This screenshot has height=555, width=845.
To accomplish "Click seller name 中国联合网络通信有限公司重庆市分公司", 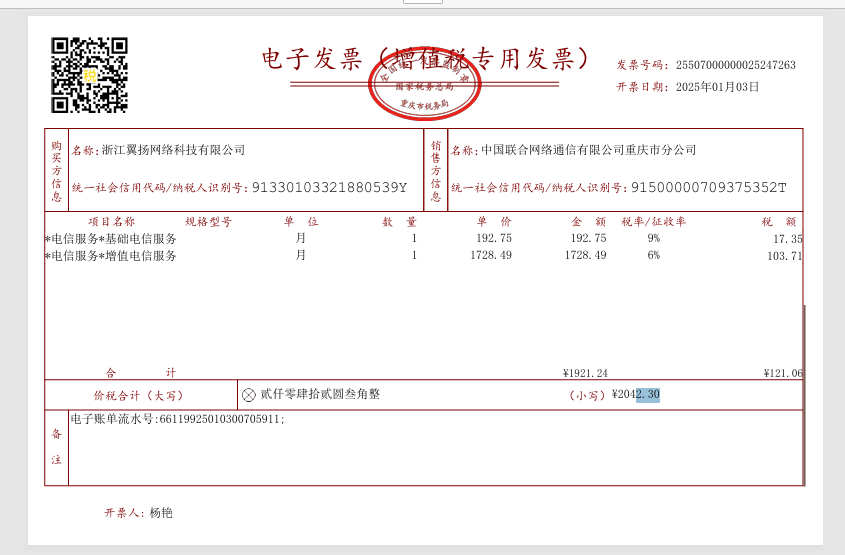I will (588, 150).
